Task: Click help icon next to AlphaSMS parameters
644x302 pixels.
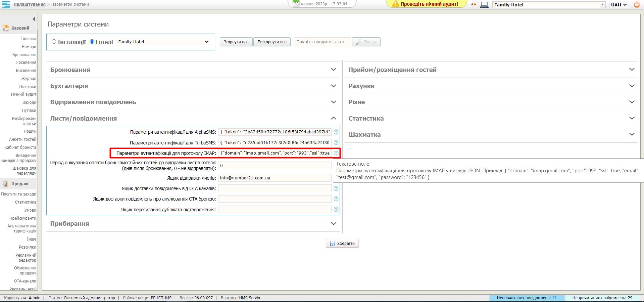Action: click(x=336, y=132)
